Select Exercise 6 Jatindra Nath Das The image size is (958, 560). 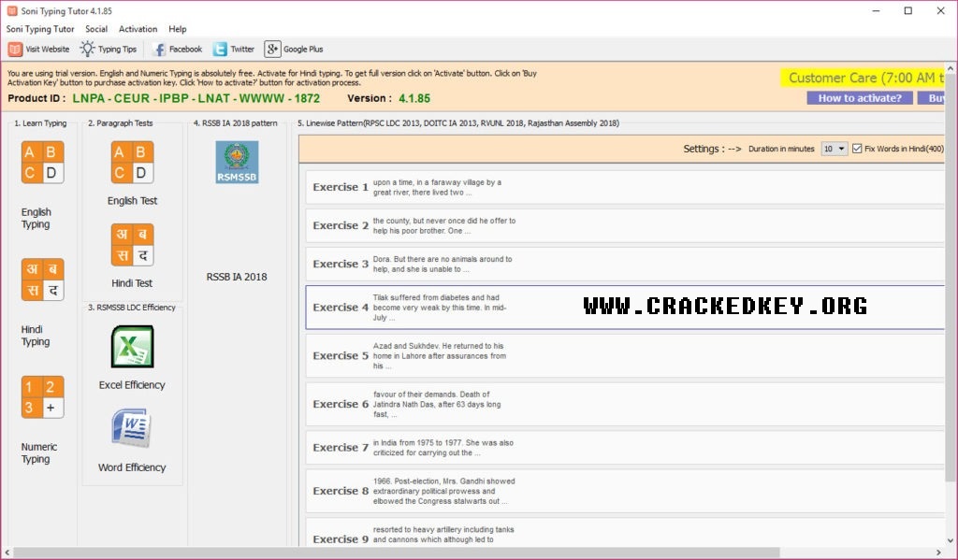pyautogui.click(x=625, y=404)
